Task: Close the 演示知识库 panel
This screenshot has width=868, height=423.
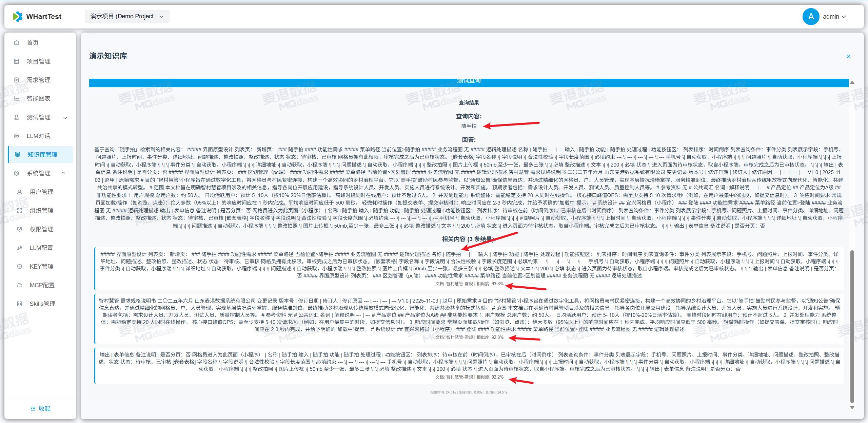Action: pyautogui.click(x=848, y=56)
